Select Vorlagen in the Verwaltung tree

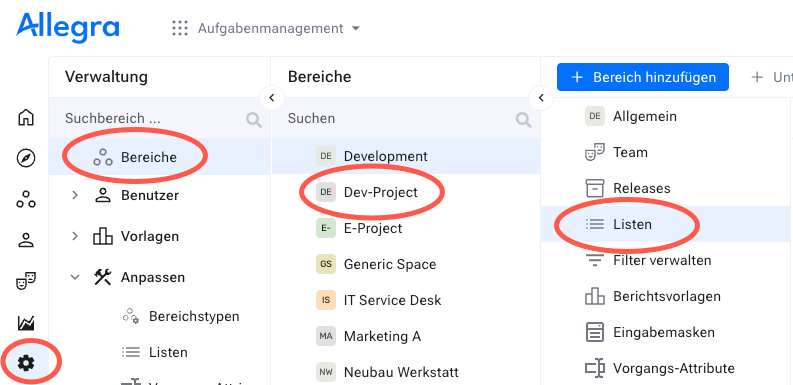click(x=150, y=236)
